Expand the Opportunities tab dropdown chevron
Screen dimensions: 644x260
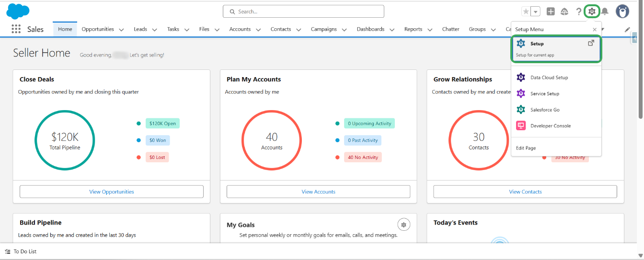[x=121, y=30]
